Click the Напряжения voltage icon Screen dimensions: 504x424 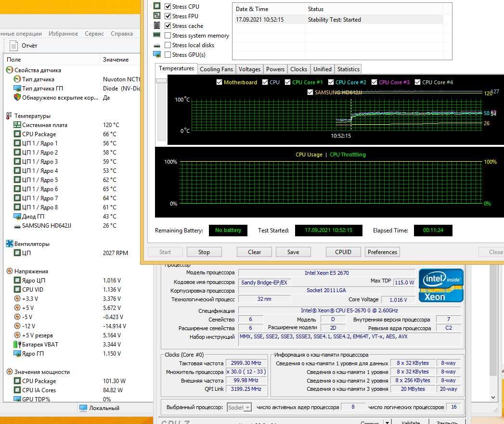[10, 271]
